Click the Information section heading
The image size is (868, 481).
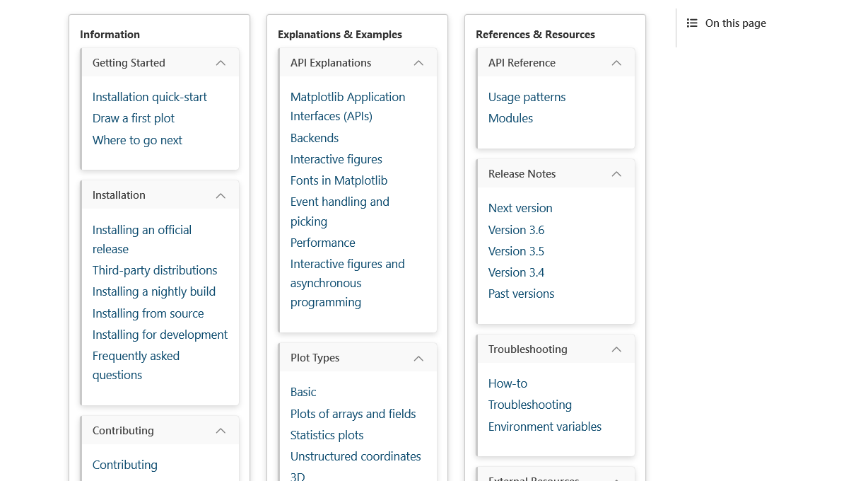(x=110, y=35)
